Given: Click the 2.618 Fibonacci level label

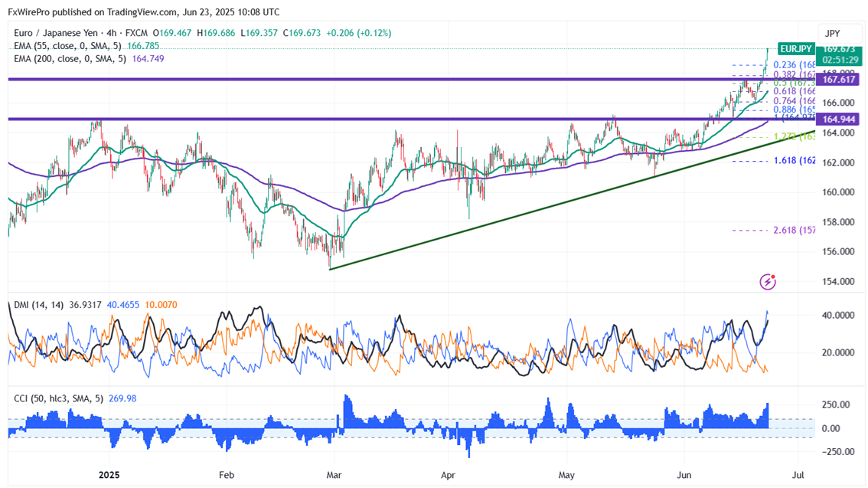Looking at the screenshot, I should (795, 230).
